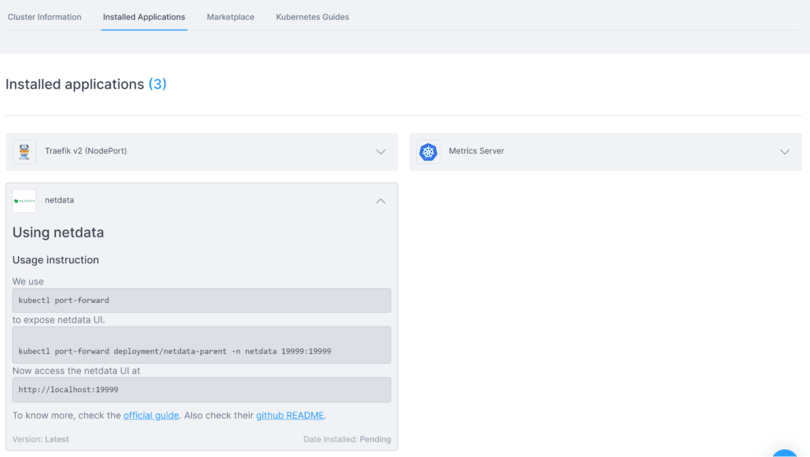Viewport: 810px width, 457px height.
Task: Click the Metrics Server Kubernetes icon
Action: click(428, 152)
